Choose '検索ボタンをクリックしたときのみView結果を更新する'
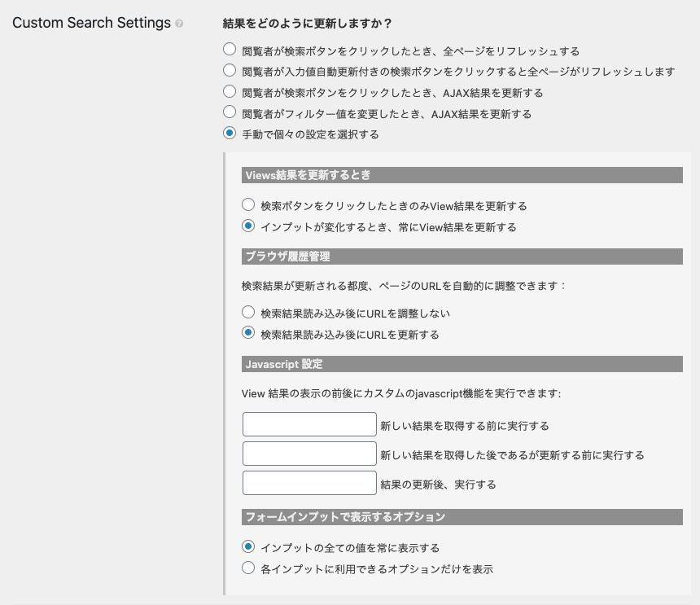 (x=248, y=204)
